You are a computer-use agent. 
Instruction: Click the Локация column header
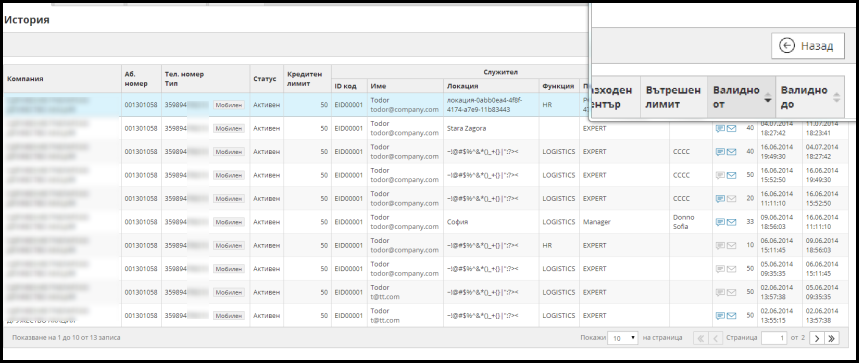click(491, 86)
